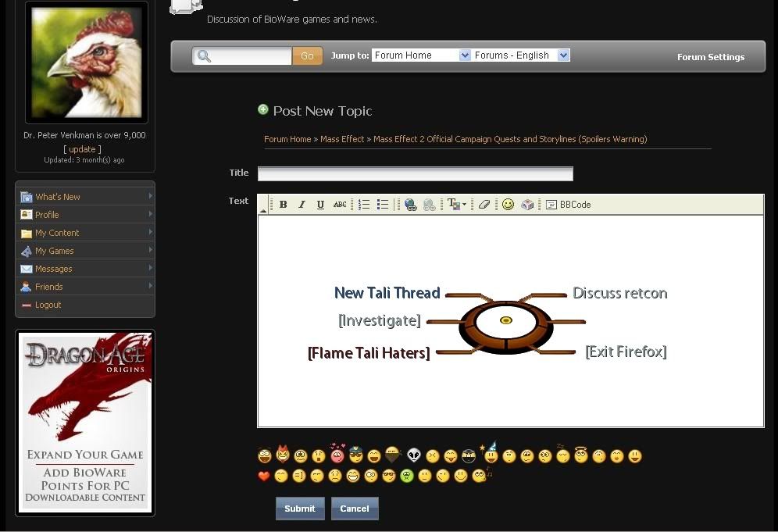The image size is (778, 532).
Task: Toggle italic text formatting
Action: tap(302, 205)
